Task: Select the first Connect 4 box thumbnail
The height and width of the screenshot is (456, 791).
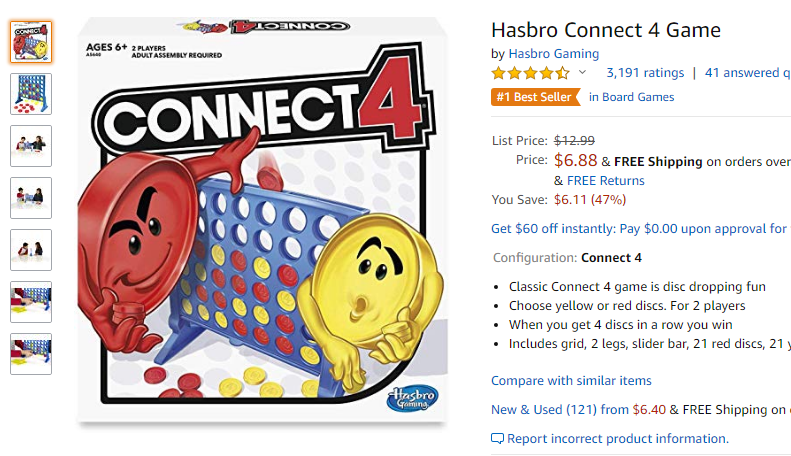Action: [x=31, y=42]
